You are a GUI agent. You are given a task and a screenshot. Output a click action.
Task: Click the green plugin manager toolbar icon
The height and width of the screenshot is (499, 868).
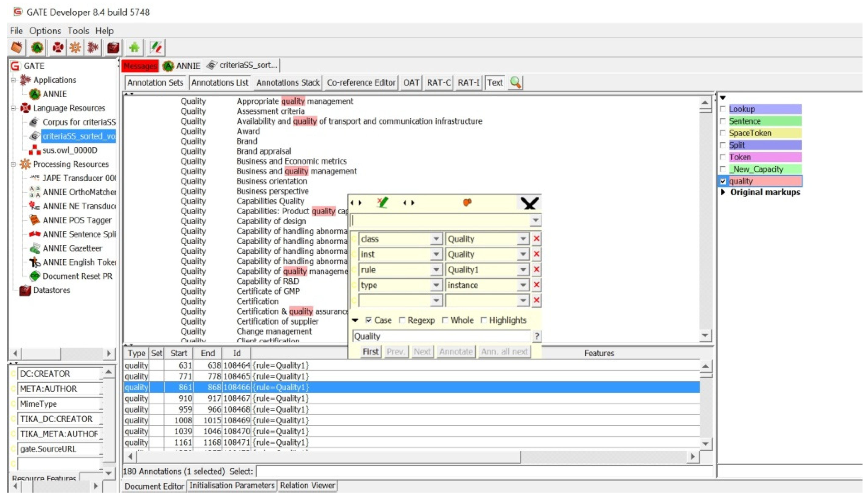(134, 47)
